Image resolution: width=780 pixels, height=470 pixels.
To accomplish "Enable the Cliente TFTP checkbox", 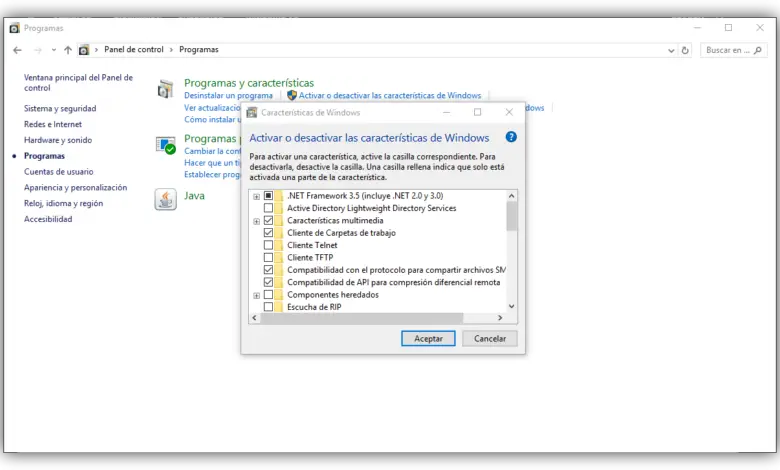I will [x=268, y=258].
